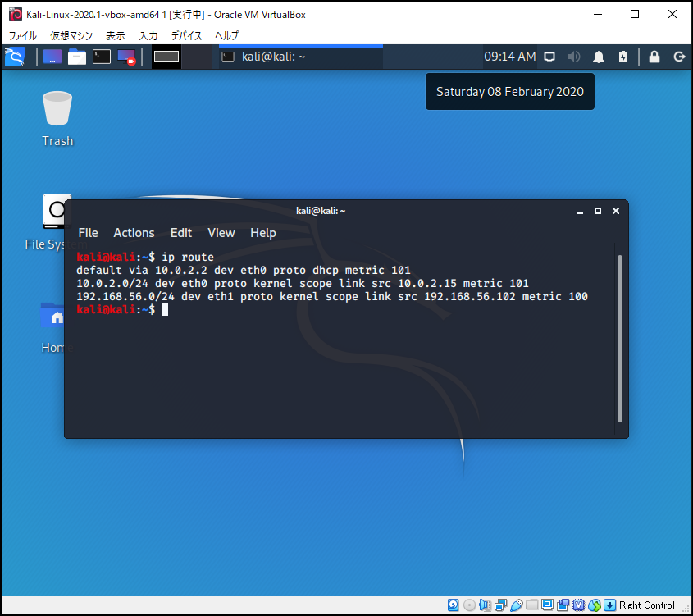Click the log out panel icon
Screen dimensions: 693x616
point(679,57)
